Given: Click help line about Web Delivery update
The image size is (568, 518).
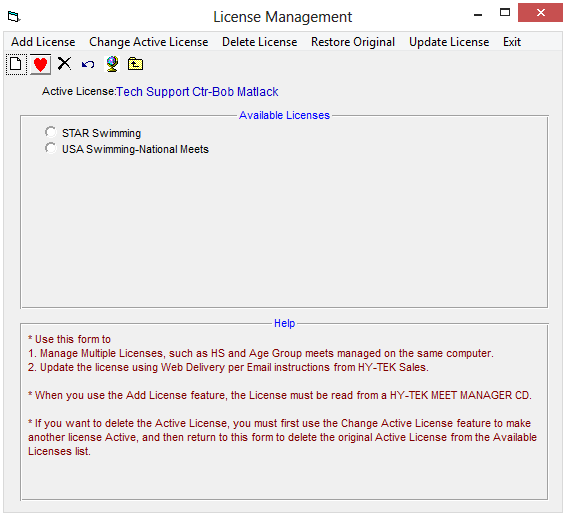Looking at the screenshot, I should (228, 367).
